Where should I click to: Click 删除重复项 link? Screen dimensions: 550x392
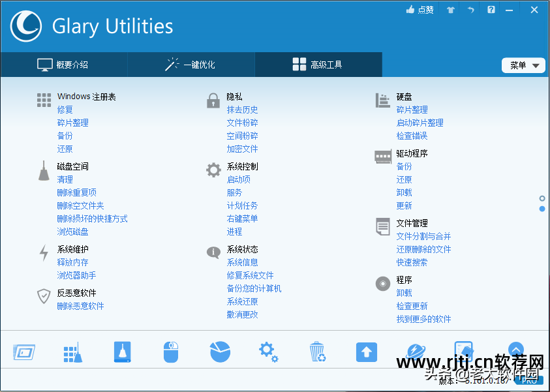(x=76, y=192)
